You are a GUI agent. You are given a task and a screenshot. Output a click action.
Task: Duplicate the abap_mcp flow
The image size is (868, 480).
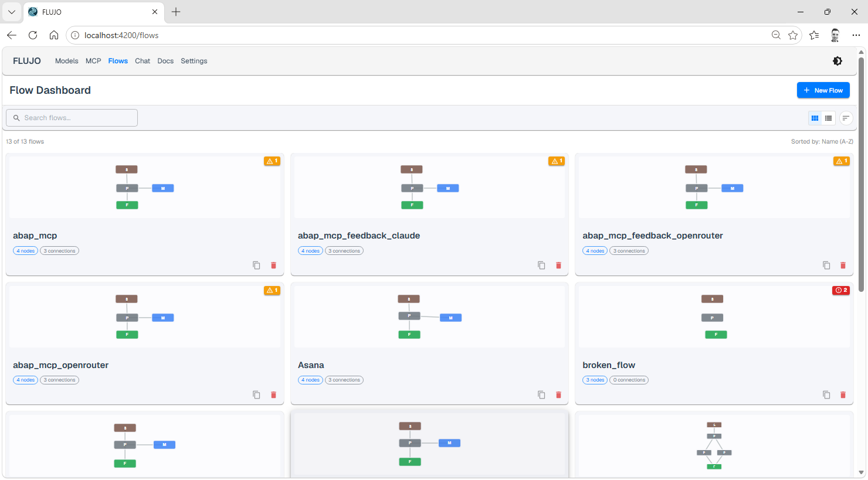[x=256, y=265]
